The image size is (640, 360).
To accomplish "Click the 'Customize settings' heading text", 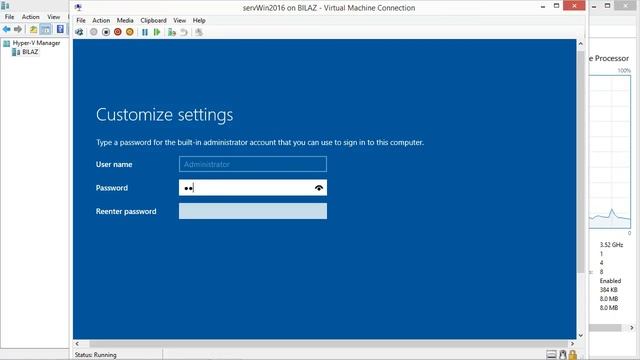I will click(x=164, y=115).
